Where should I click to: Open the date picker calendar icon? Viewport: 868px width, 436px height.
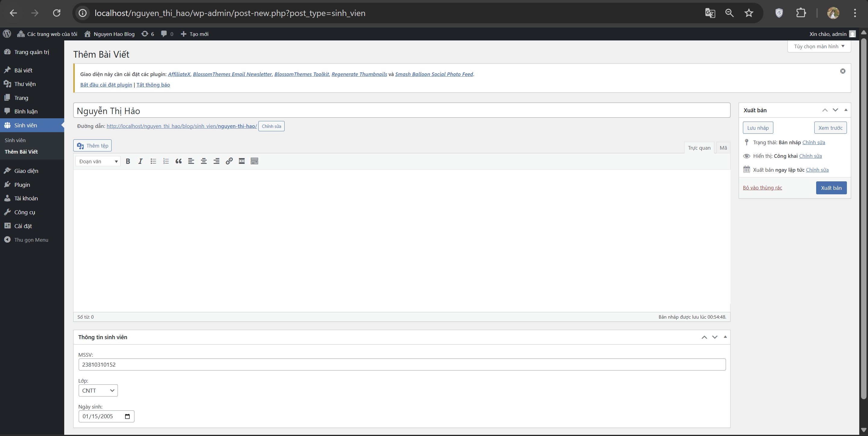tap(127, 416)
